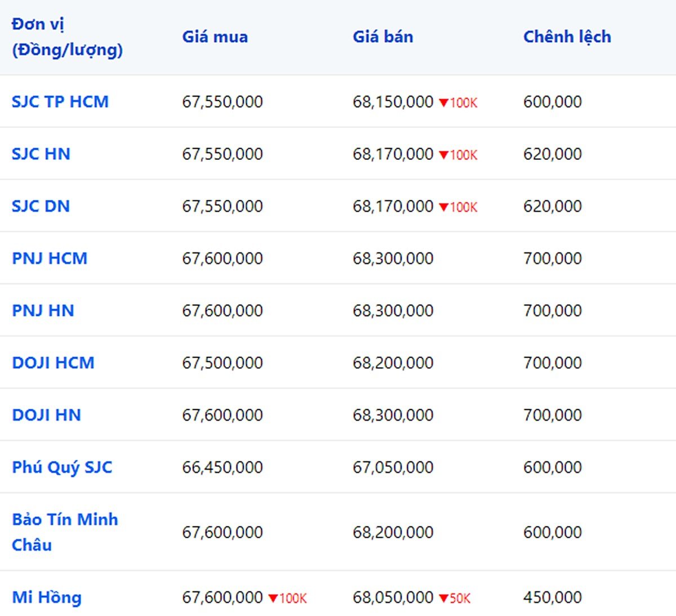Open the DOJI HN link
Screen dimensions: 676x616
(46, 415)
